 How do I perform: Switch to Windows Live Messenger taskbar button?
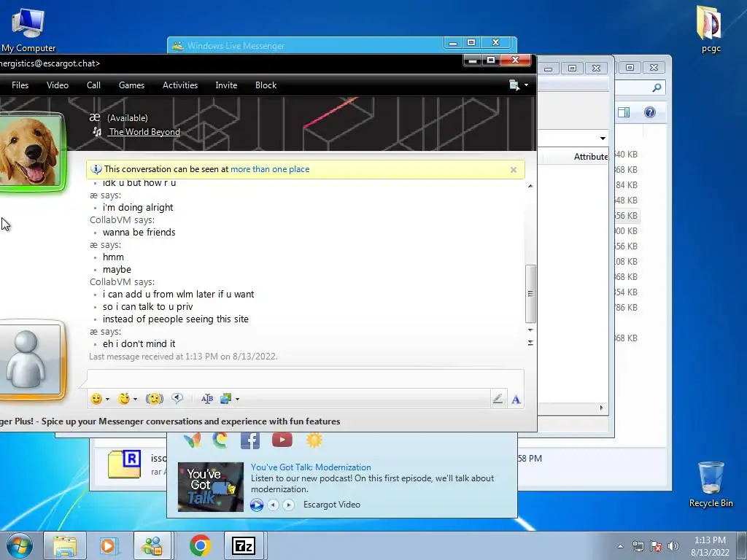click(x=152, y=545)
